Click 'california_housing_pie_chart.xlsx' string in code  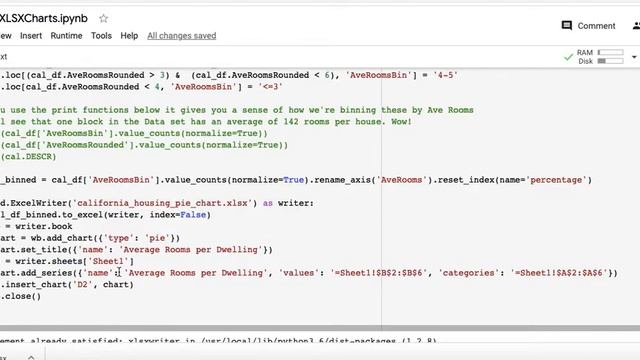163,203
